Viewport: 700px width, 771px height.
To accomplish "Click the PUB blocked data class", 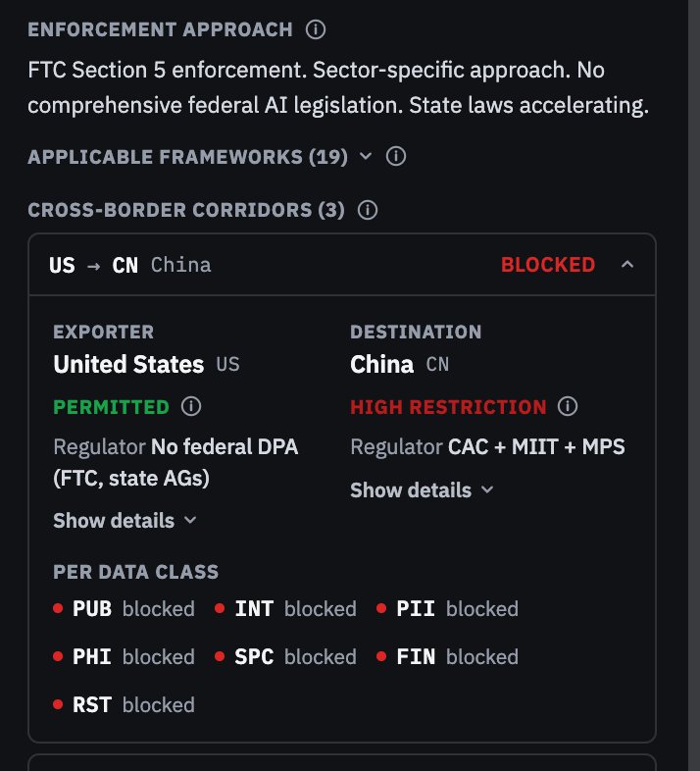I will 125,609.
